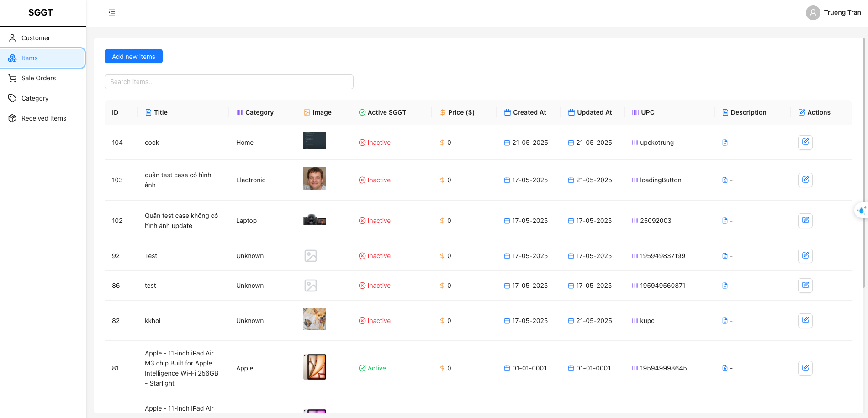
Task: Open the face photo thumbnail for item 103
Action: coord(314,179)
